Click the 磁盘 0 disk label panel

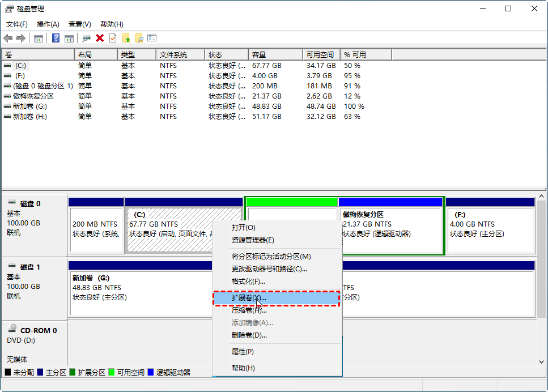(x=34, y=225)
